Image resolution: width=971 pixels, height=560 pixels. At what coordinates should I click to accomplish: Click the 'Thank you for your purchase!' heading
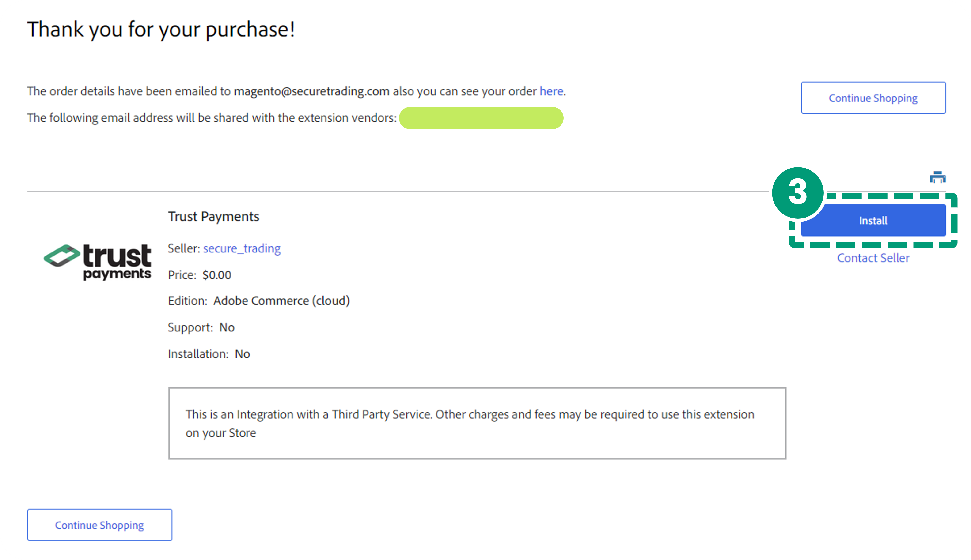point(161,30)
